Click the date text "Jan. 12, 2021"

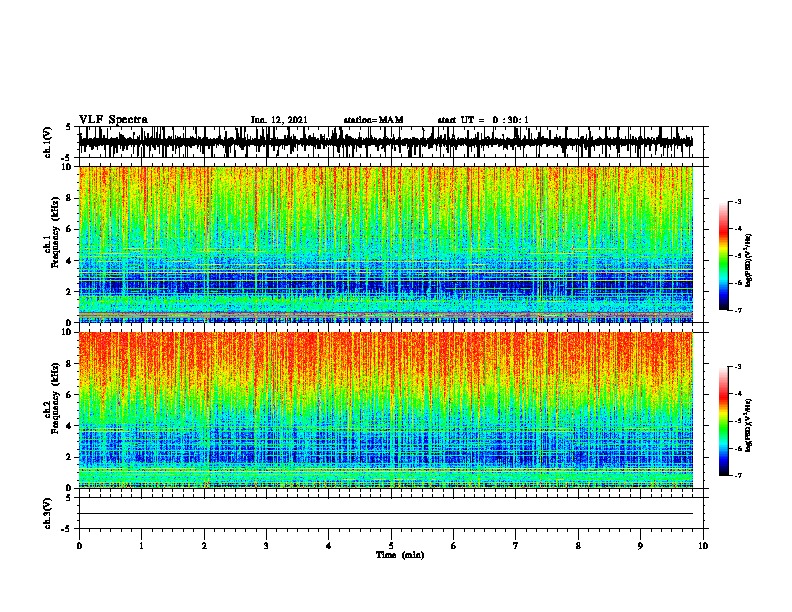pyautogui.click(x=279, y=120)
